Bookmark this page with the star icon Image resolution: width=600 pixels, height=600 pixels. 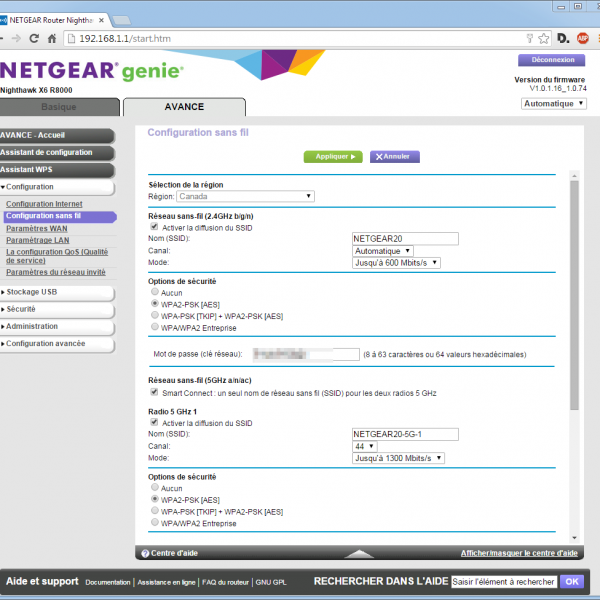(543, 39)
